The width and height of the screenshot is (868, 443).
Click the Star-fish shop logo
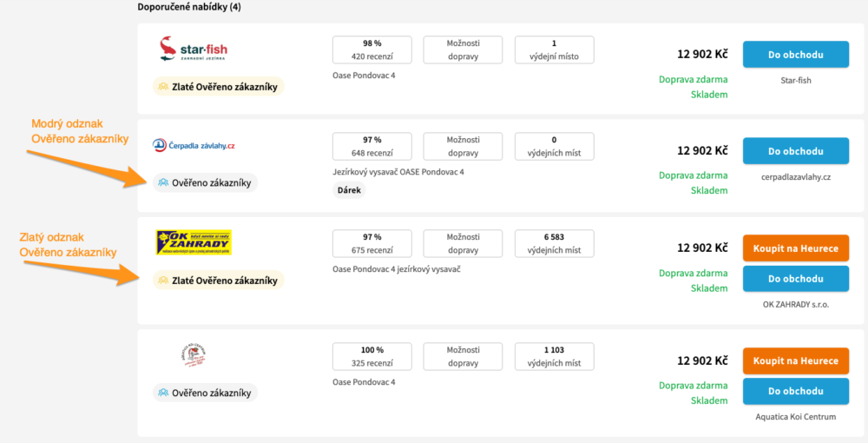pyautogui.click(x=194, y=50)
